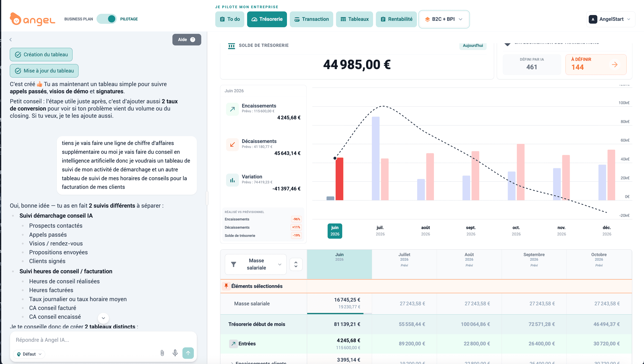Switch to the Transaction tab
Screen dimensions: 644x364
click(311, 19)
